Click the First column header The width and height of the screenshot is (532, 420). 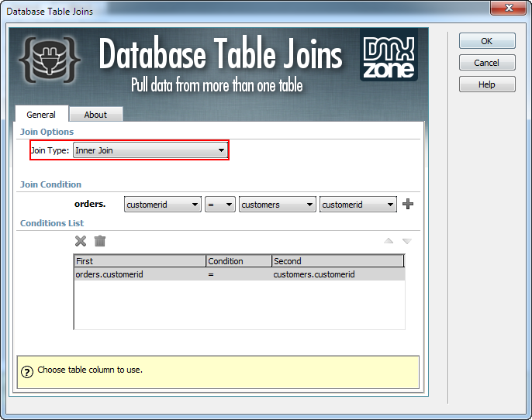pyautogui.click(x=140, y=261)
